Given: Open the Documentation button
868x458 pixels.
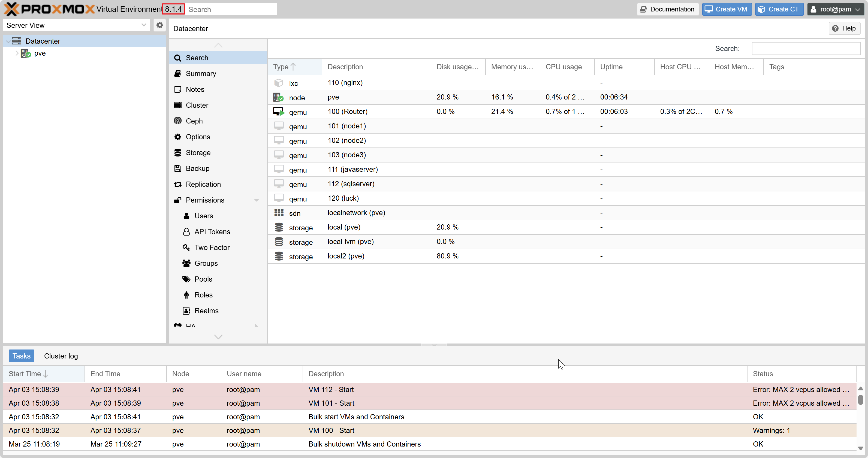Looking at the screenshot, I should (x=668, y=9).
